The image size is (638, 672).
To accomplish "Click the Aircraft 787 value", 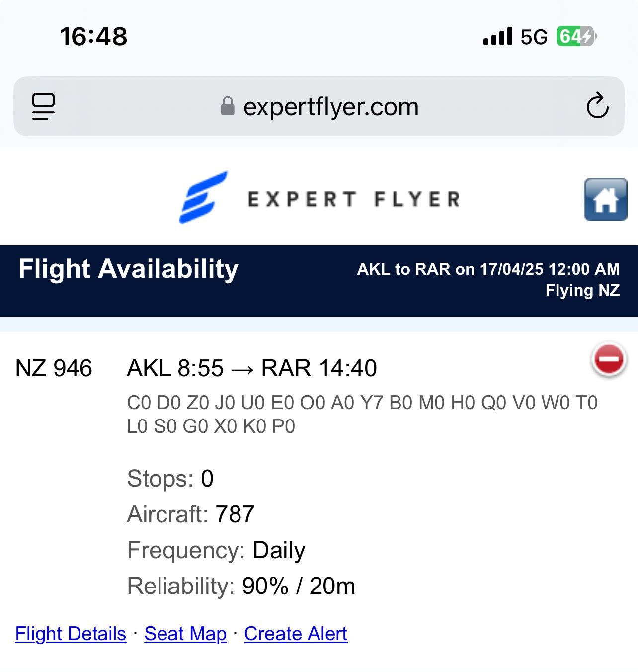I will (x=235, y=514).
